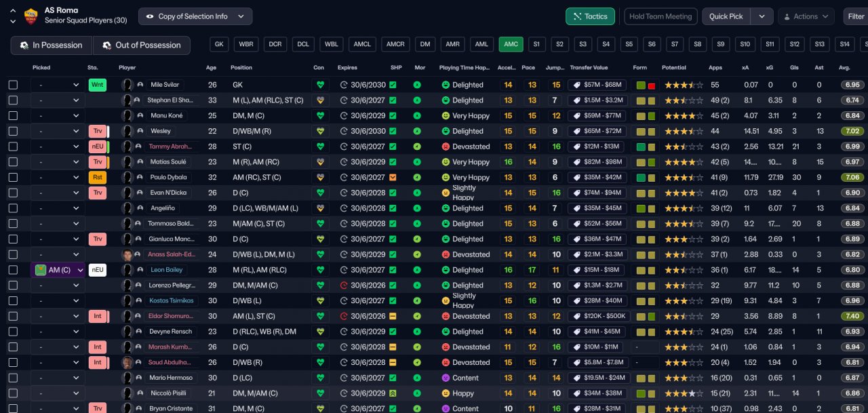This screenshot has height=413, width=868.
Task: Click the eye icon in Copy of Selection Info
Action: (150, 16)
